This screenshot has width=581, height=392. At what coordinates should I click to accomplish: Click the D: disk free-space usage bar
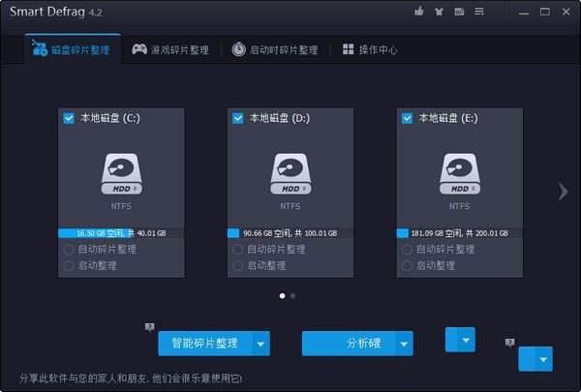[290, 233]
